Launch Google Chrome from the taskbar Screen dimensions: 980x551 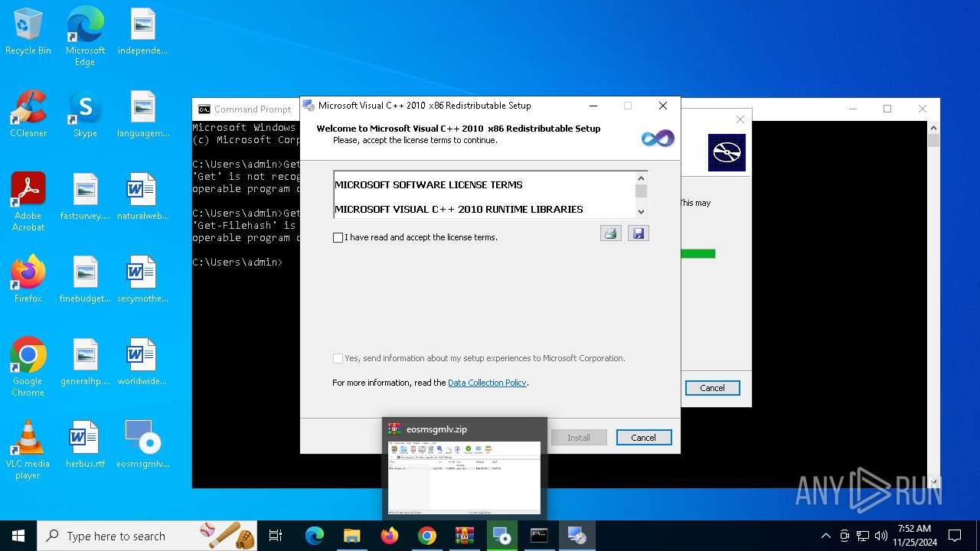[x=426, y=536]
